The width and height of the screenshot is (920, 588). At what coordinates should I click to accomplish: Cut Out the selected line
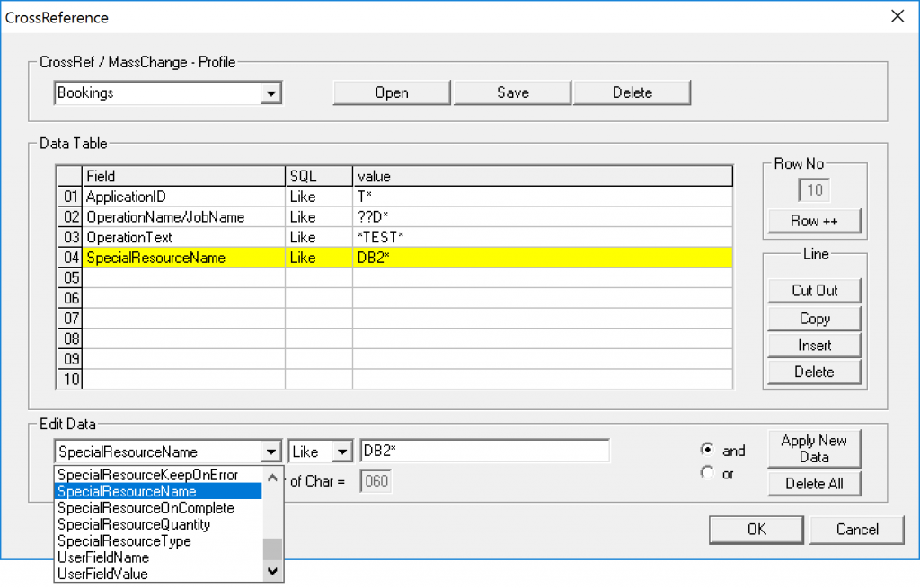813,290
